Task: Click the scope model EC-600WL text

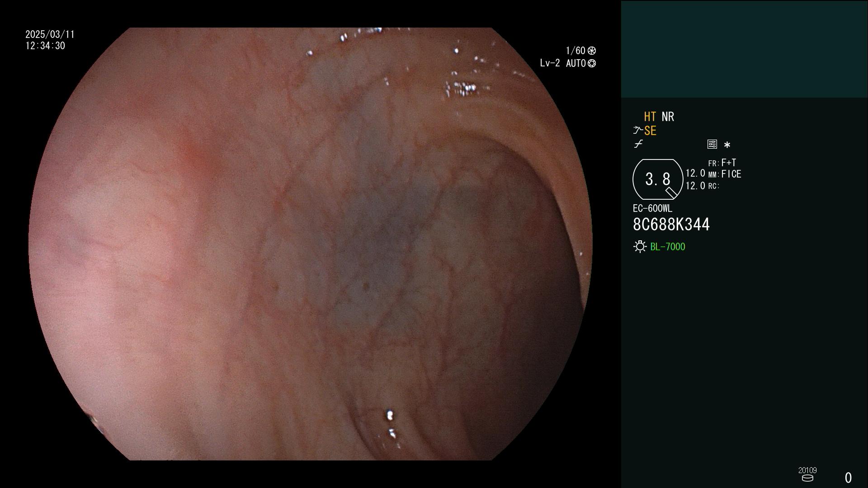Action: [652, 209]
